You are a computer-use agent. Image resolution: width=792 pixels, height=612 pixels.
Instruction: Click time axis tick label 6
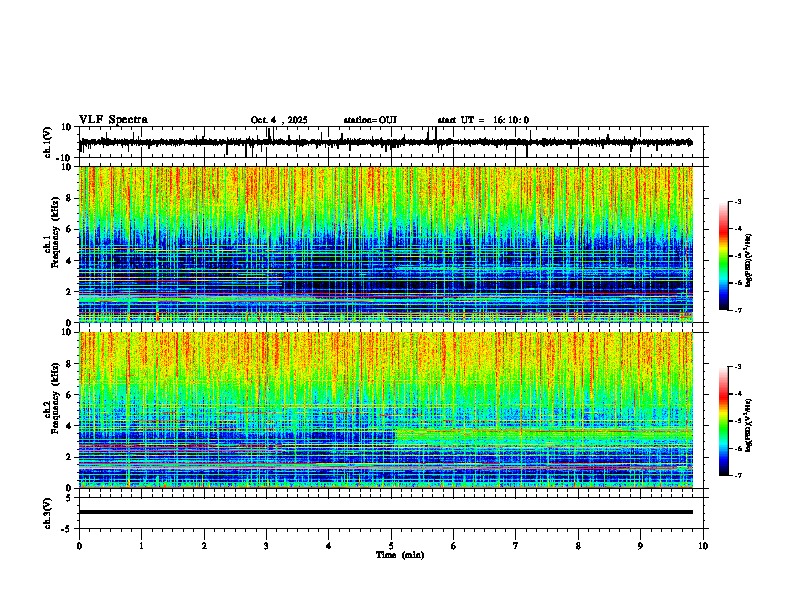(454, 546)
